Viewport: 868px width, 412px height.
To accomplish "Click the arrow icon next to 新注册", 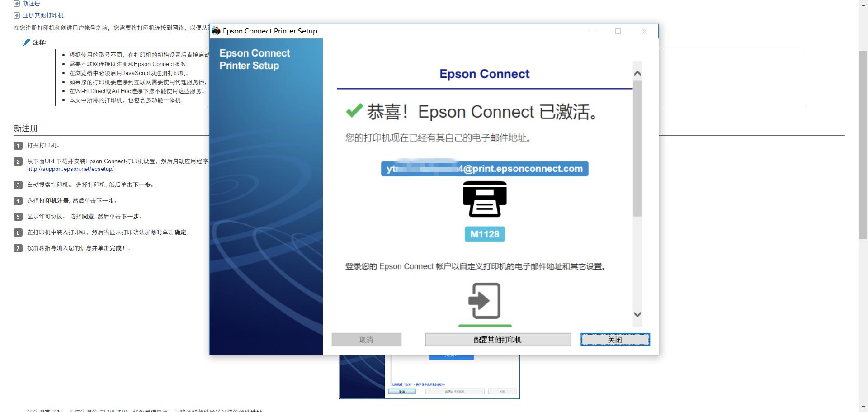I will [17, 4].
